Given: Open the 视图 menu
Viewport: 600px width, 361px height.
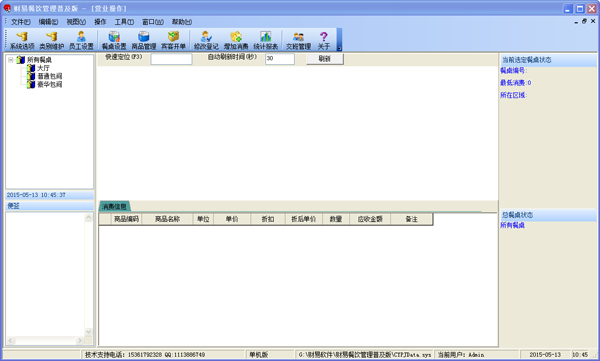Looking at the screenshot, I should [76, 22].
